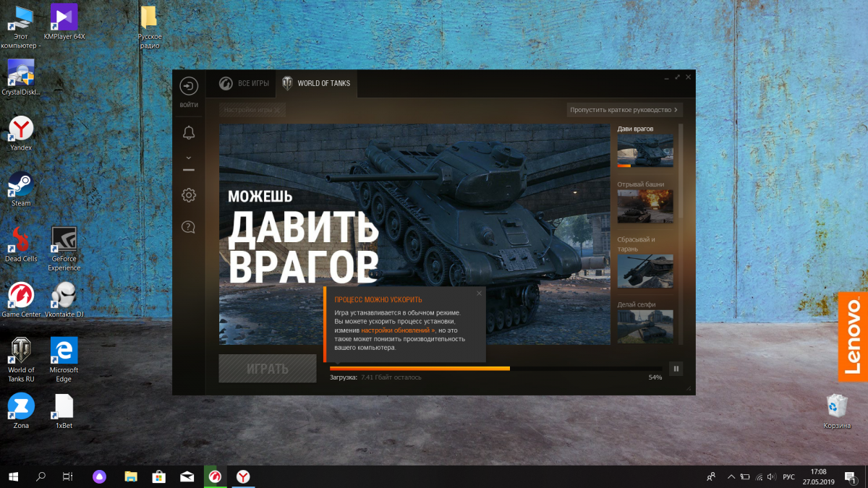The image size is (868, 488).
Task: Switch to the Все игры tab
Action: click(x=244, y=83)
